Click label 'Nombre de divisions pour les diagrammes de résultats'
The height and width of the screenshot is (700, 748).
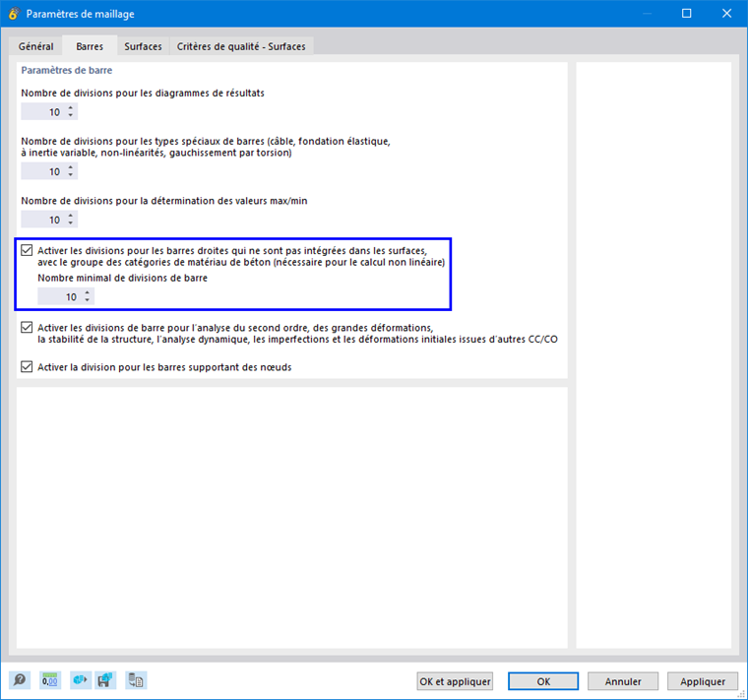[x=143, y=94]
